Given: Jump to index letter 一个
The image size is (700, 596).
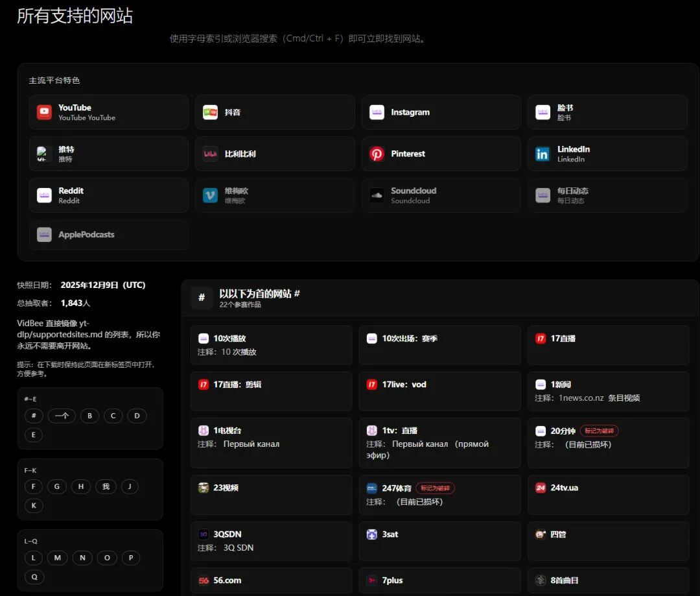Looking at the screenshot, I should [x=62, y=416].
